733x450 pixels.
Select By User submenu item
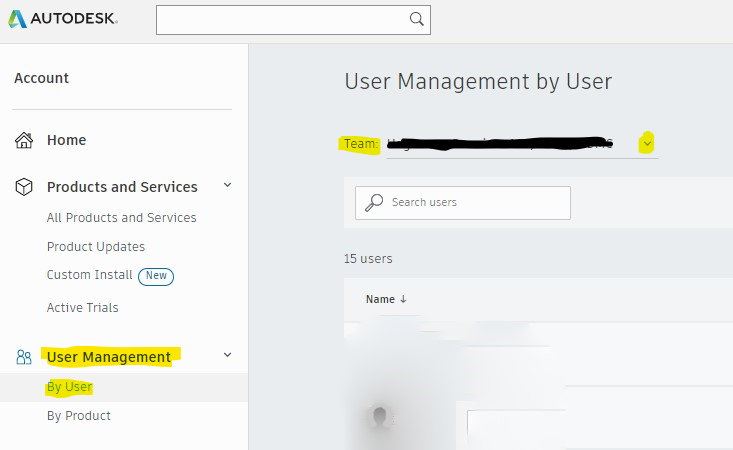click(69, 387)
